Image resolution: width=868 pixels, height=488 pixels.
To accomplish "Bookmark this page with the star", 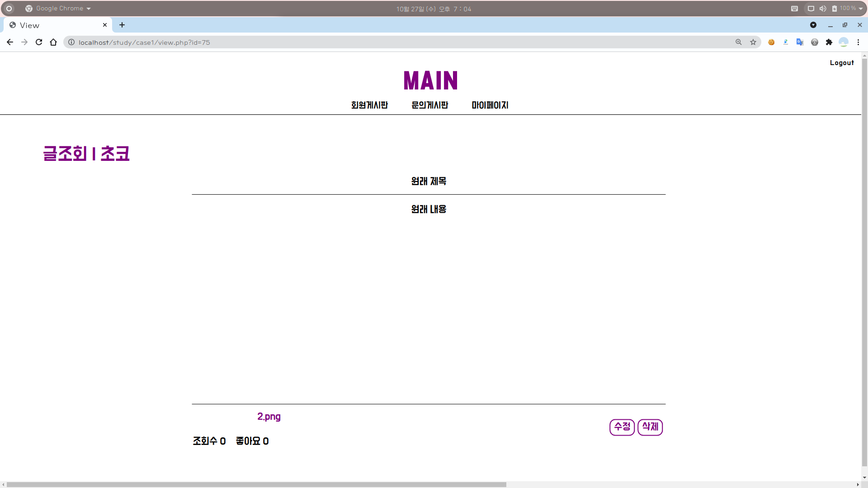I will click(753, 42).
